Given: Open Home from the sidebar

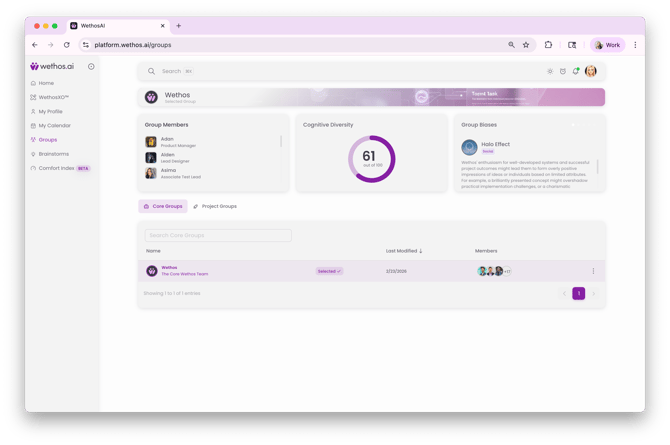Looking at the screenshot, I should pyautogui.click(x=46, y=83).
